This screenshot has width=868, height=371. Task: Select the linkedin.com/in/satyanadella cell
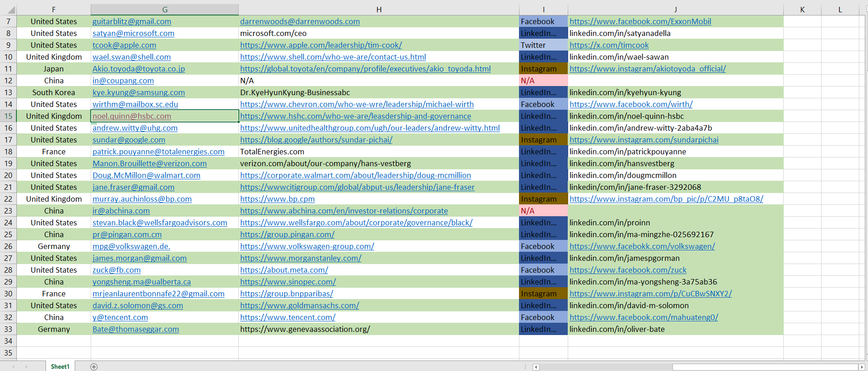point(676,33)
